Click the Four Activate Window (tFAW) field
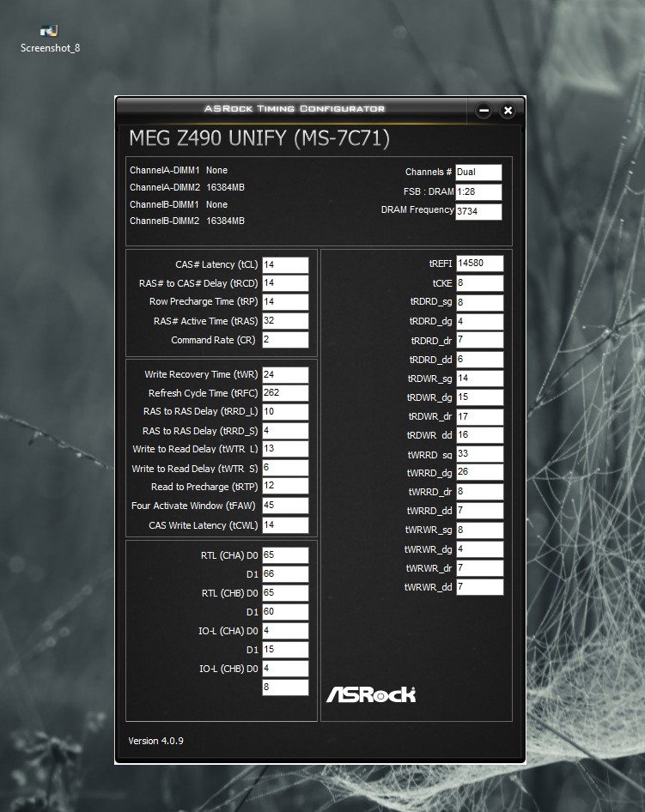This screenshot has width=645, height=812. (285, 506)
